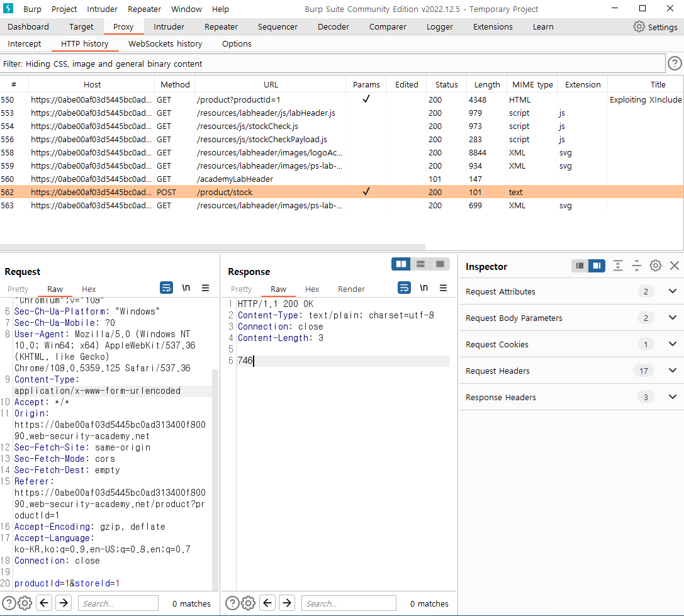Switch the request view to Hex
This screenshot has width=684, height=616.
89,289
